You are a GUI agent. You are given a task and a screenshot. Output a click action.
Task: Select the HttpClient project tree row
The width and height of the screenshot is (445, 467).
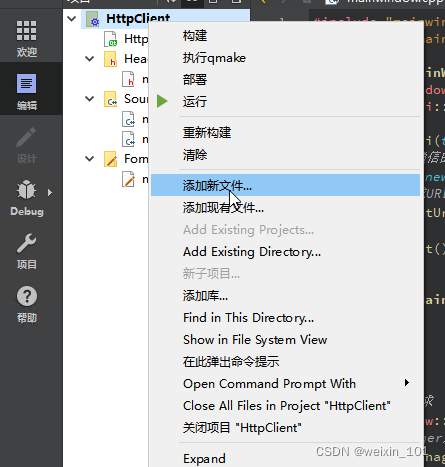pos(165,19)
